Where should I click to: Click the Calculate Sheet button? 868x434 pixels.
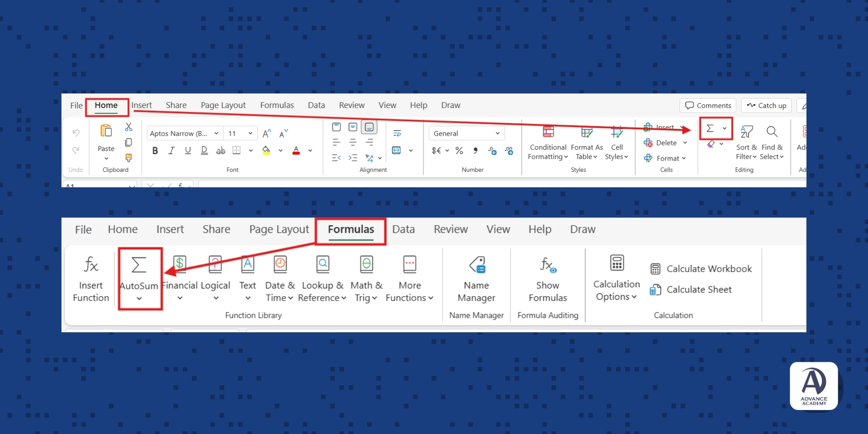pyautogui.click(x=691, y=290)
